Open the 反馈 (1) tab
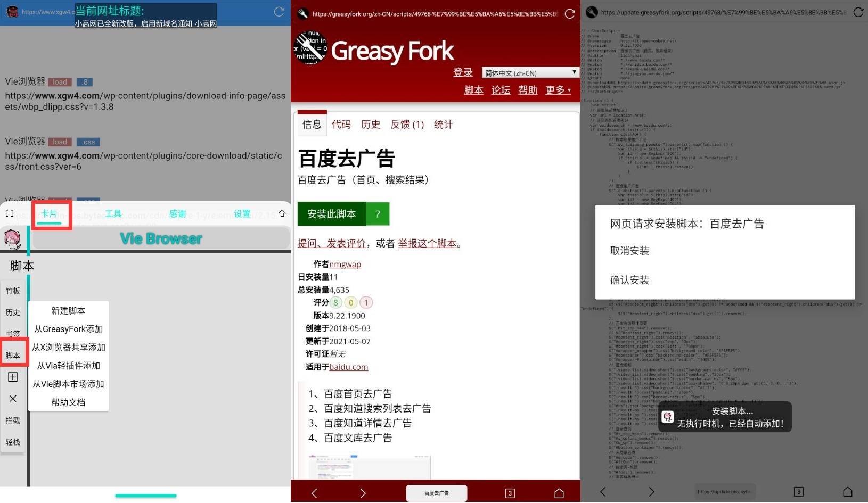 [x=407, y=124]
